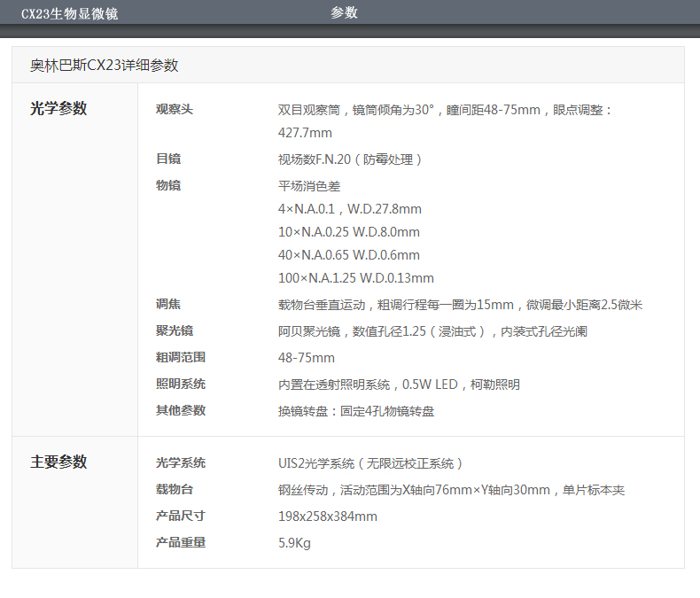This screenshot has width=700, height=598.
Task: Click the 聚光镜 row label
Action: pos(174,330)
